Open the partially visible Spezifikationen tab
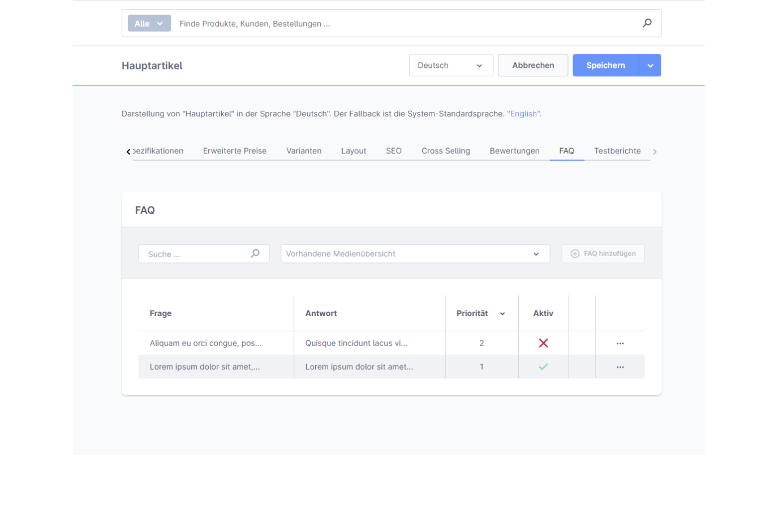 click(x=158, y=151)
